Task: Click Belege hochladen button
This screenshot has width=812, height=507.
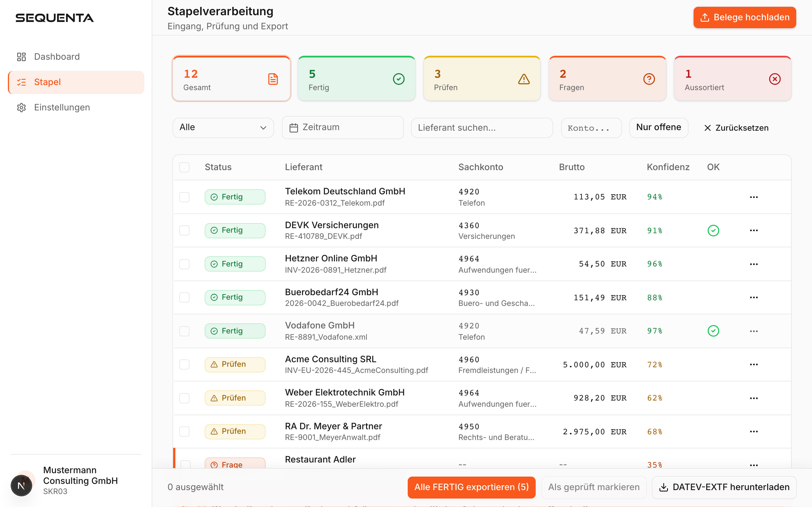Action: point(744,17)
